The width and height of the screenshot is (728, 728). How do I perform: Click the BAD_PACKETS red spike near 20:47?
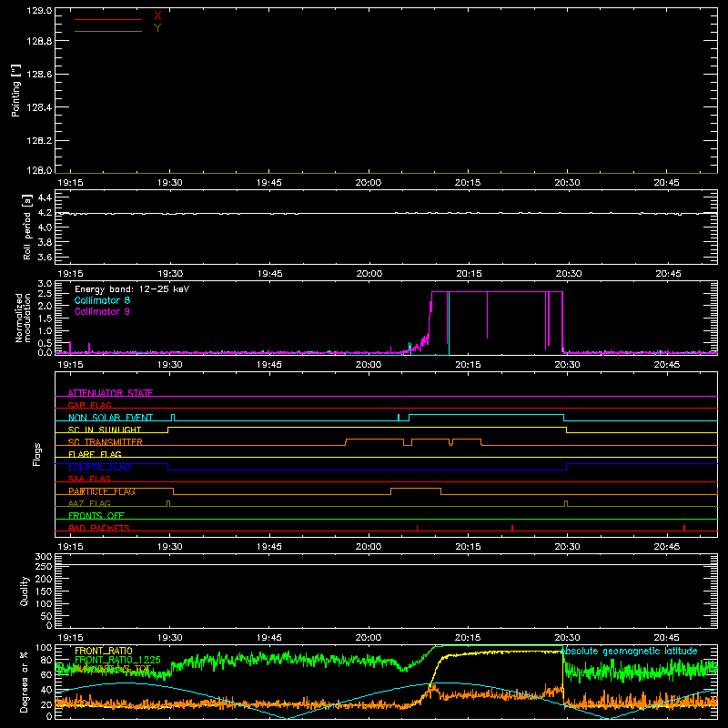tap(684, 528)
